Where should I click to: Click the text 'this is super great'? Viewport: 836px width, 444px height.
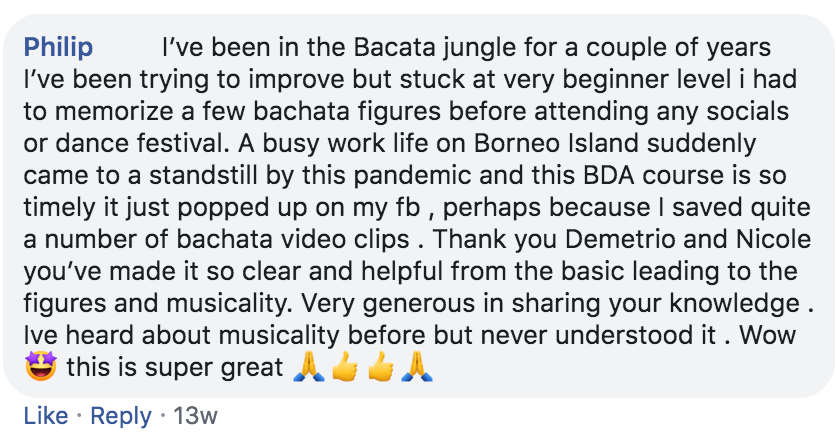pos(175,369)
